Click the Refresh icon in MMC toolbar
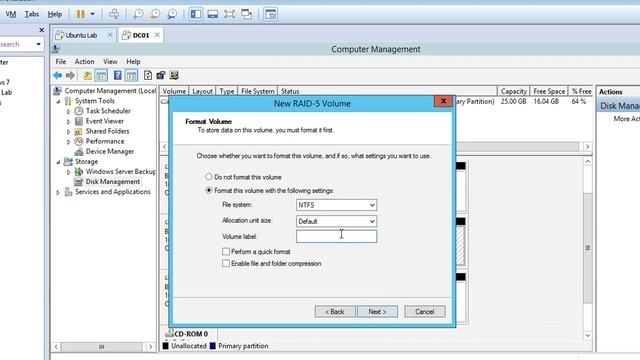This screenshot has width=640, height=360. [148, 76]
